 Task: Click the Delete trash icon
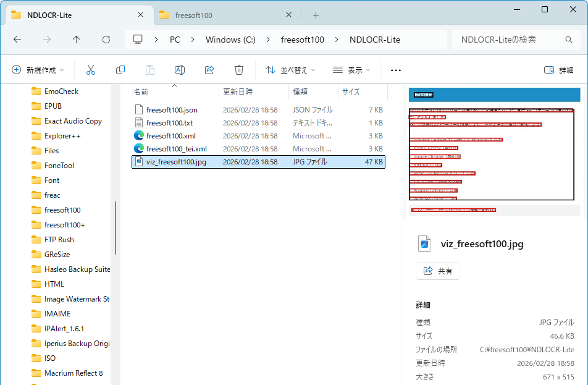click(239, 70)
